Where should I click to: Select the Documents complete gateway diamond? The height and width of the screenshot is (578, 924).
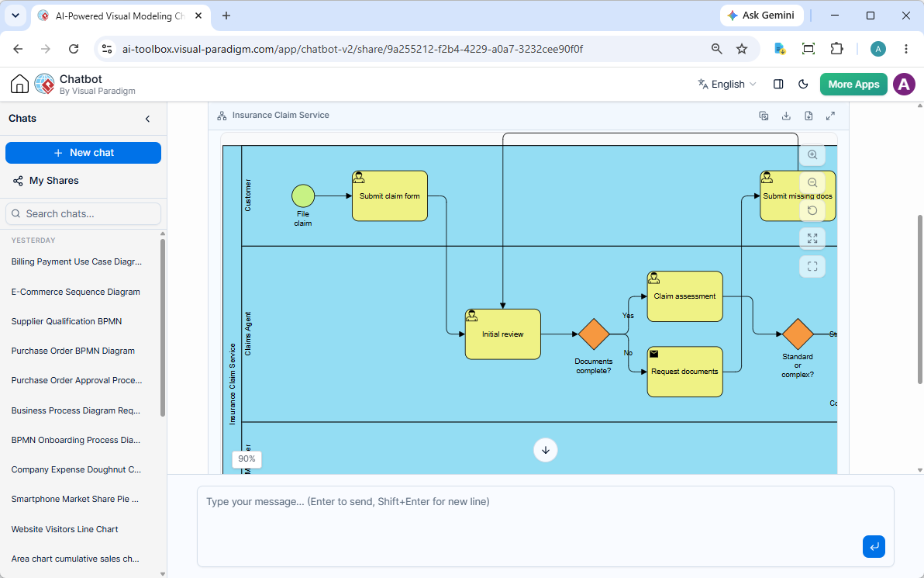coord(594,334)
